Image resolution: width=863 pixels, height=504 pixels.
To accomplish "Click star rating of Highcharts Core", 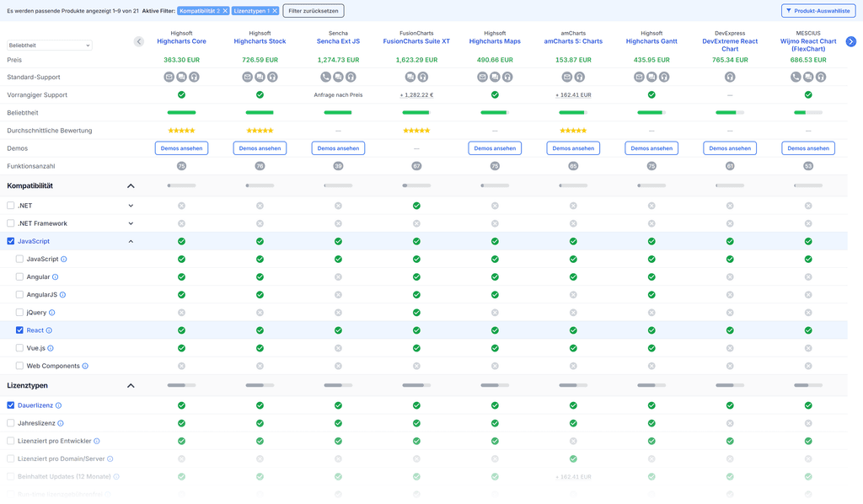I will pos(182,131).
